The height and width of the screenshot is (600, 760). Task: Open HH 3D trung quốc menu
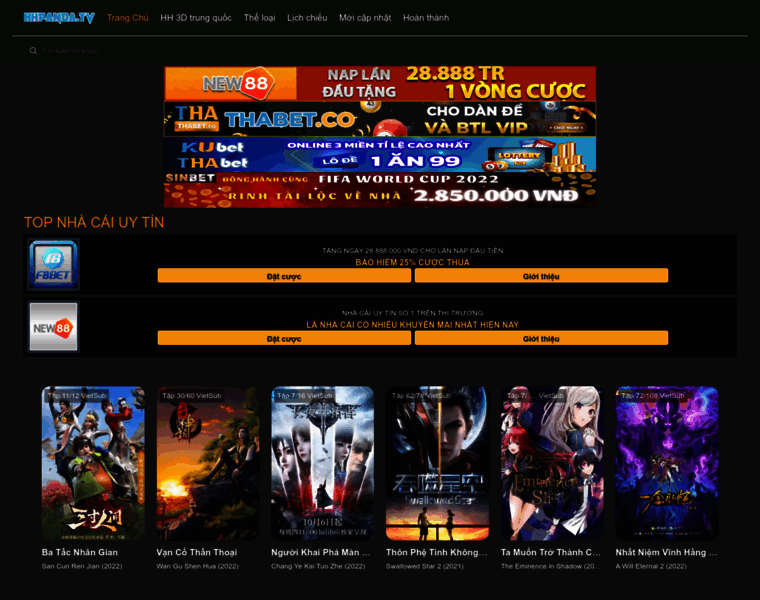tap(196, 18)
